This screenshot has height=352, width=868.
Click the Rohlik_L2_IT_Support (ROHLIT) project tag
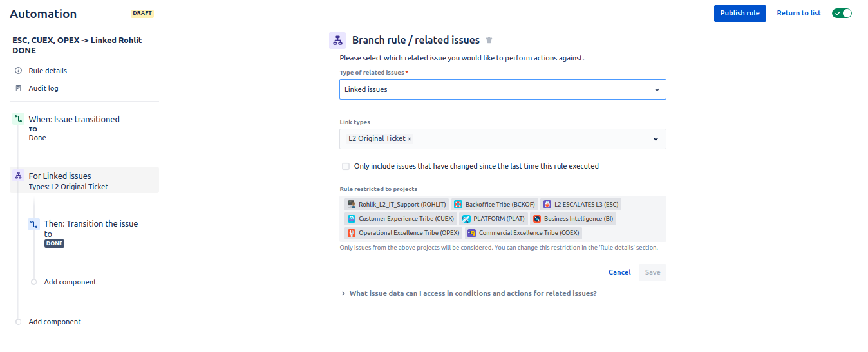396,205
